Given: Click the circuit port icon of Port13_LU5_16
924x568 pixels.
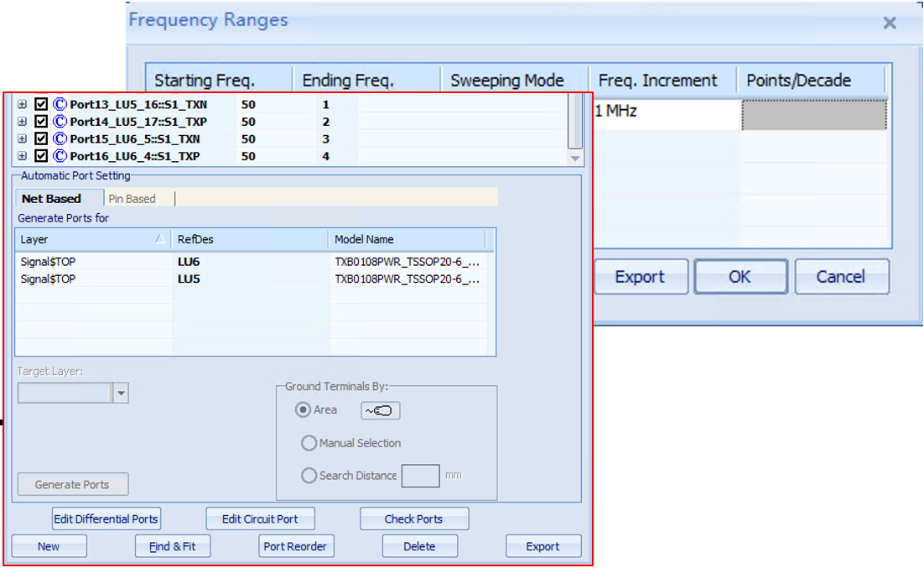Looking at the screenshot, I should (60, 104).
